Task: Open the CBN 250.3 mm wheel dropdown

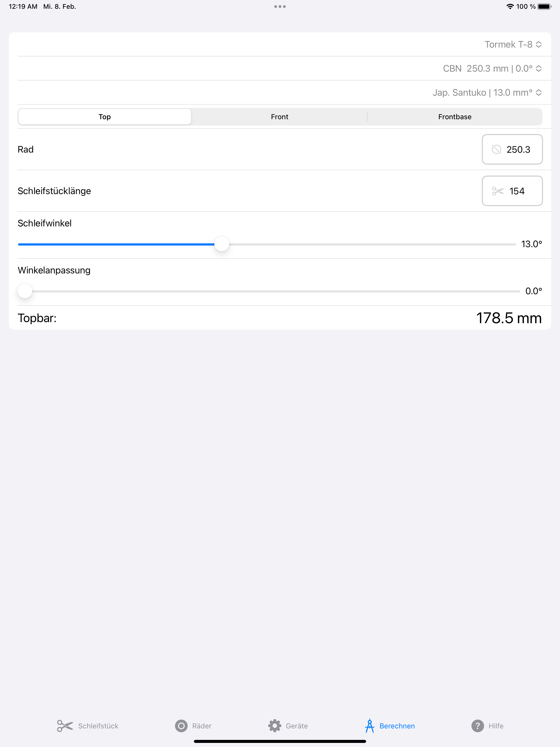Action: tap(492, 69)
